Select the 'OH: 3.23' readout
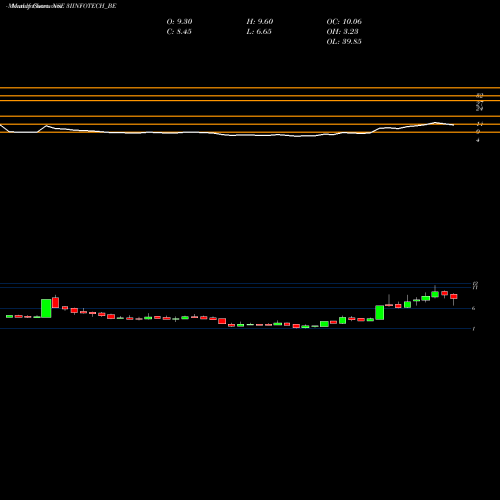The width and height of the screenshot is (500, 500). [x=342, y=32]
